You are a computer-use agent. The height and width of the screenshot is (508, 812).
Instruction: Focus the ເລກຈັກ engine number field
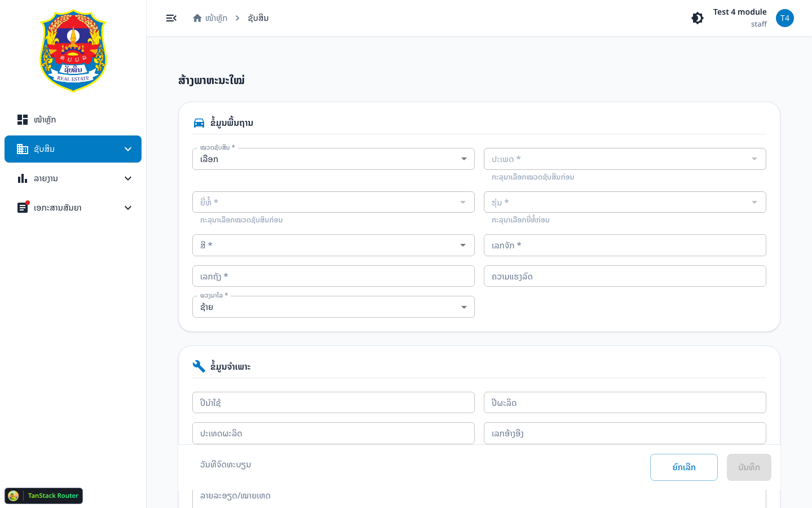(625, 246)
